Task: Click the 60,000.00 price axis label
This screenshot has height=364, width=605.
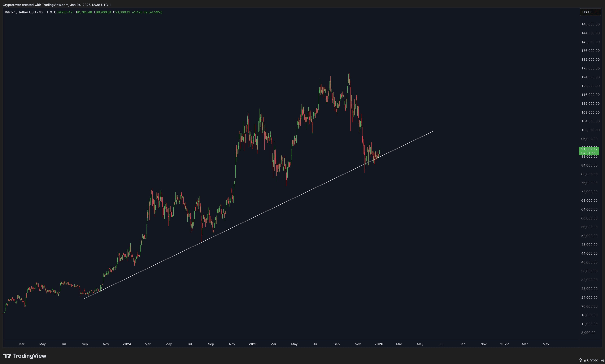Action: tap(589, 218)
